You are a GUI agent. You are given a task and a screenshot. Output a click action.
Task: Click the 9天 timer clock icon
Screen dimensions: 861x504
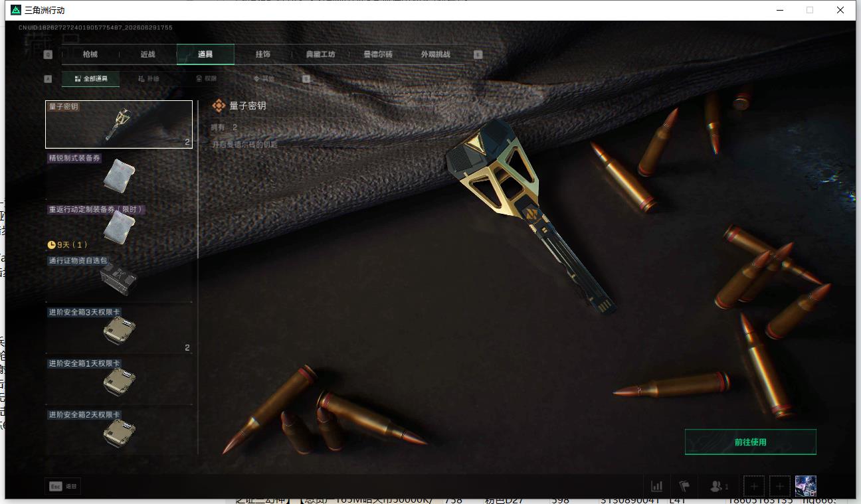tap(52, 245)
